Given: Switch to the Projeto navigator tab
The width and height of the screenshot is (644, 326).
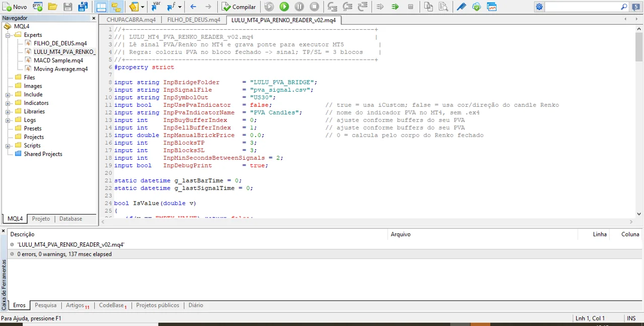Looking at the screenshot, I should pyautogui.click(x=41, y=219).
